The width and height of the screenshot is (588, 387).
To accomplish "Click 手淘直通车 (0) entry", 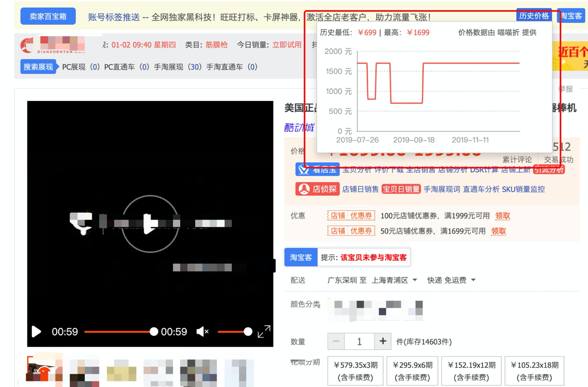I will pyautogui.click(x=232, y=67).
